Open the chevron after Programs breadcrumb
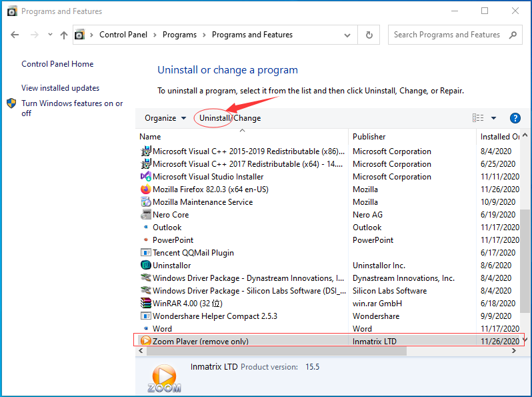 pos(204,35)
